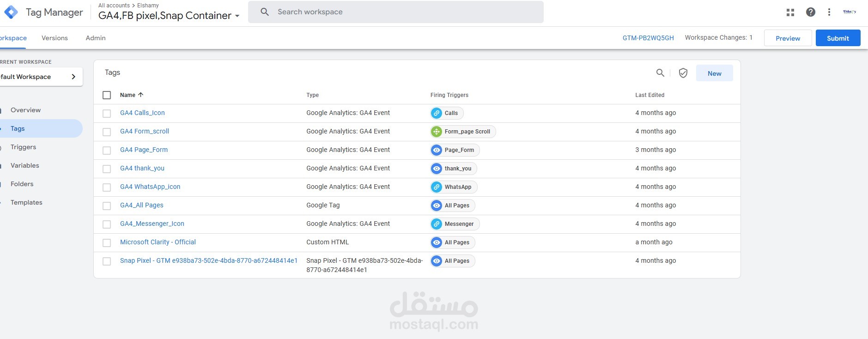The image size is (868, 339).
Task: Click the search magnifier in Tags panel
Action: [x=661, y=73]
